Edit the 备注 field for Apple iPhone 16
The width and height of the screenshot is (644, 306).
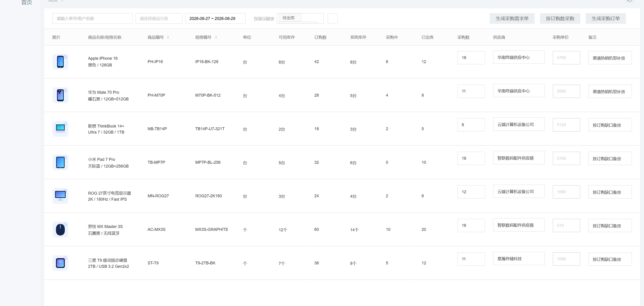point(610,58)
